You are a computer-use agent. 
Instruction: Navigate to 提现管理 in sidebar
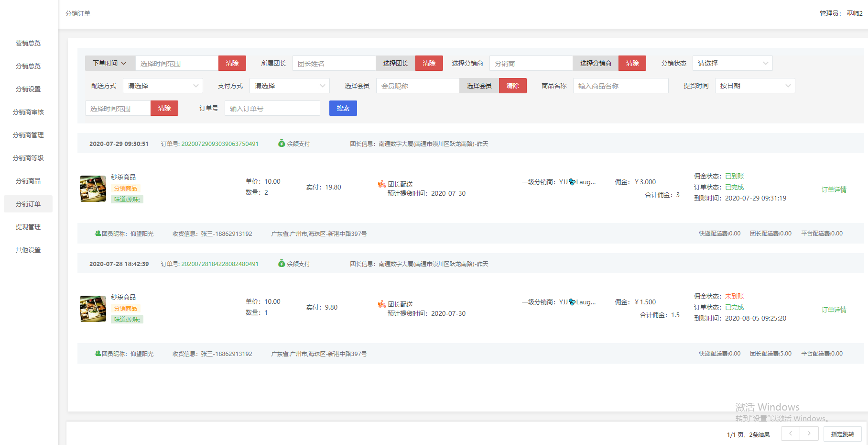coord(28,227)
